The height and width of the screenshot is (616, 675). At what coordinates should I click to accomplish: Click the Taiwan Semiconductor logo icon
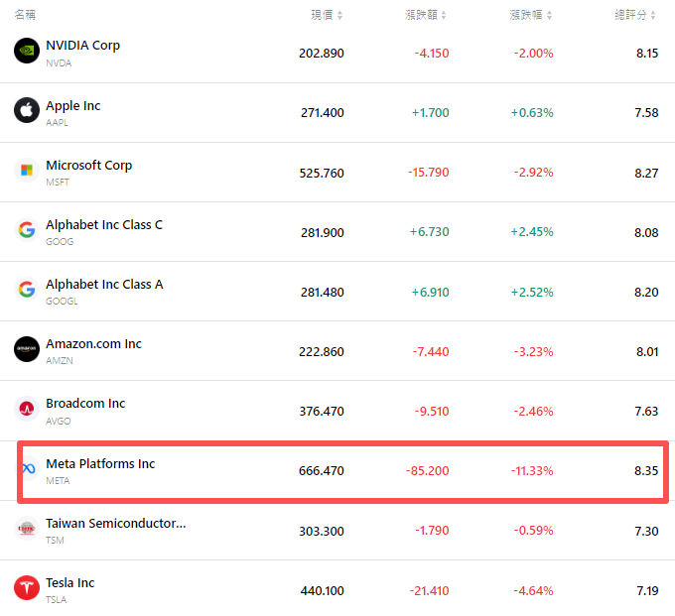point(27,529)
